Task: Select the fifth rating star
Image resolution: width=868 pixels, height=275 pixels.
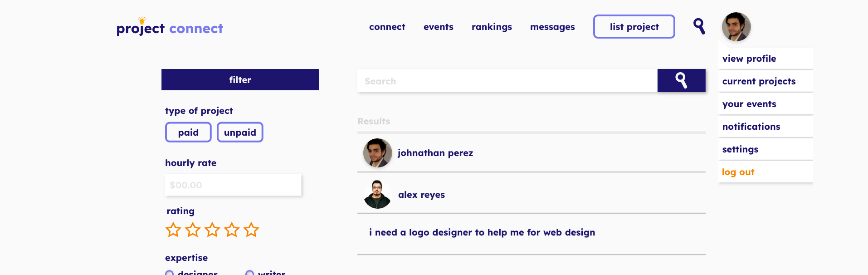Action: [x=251, y=230]
